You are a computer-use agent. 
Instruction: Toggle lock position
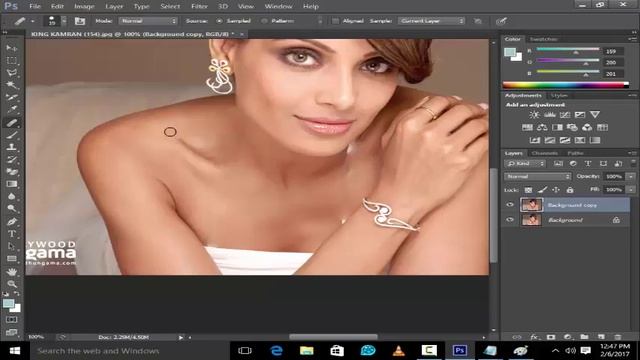(556, 190)
